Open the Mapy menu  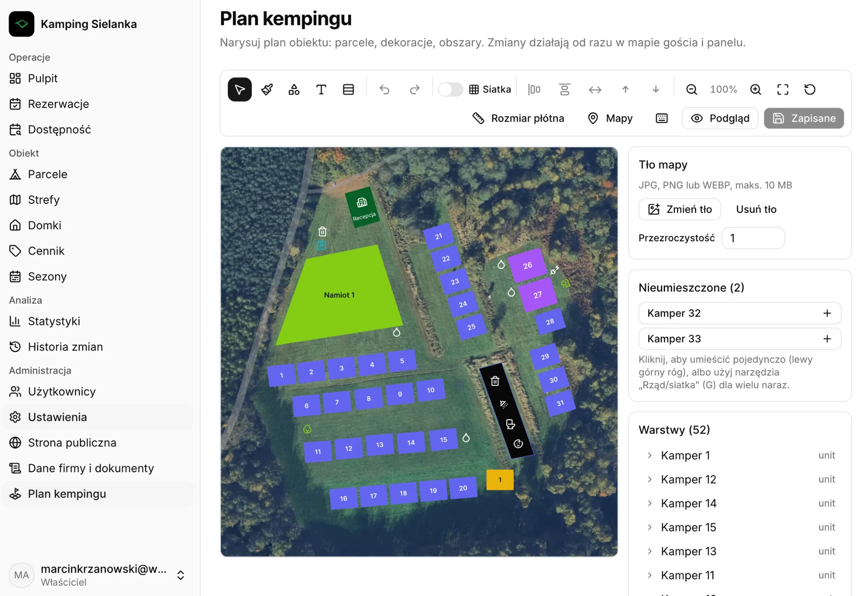[x=610, y=118]
